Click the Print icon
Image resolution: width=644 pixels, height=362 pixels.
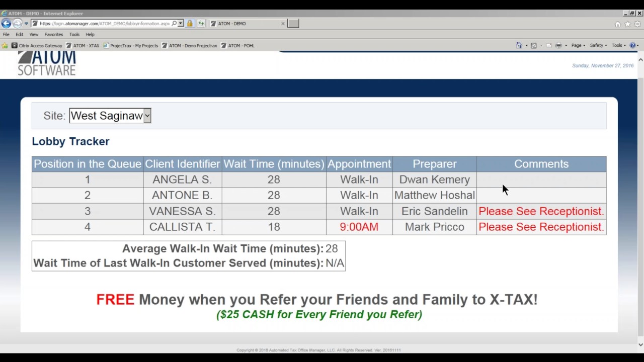[558, 46]
